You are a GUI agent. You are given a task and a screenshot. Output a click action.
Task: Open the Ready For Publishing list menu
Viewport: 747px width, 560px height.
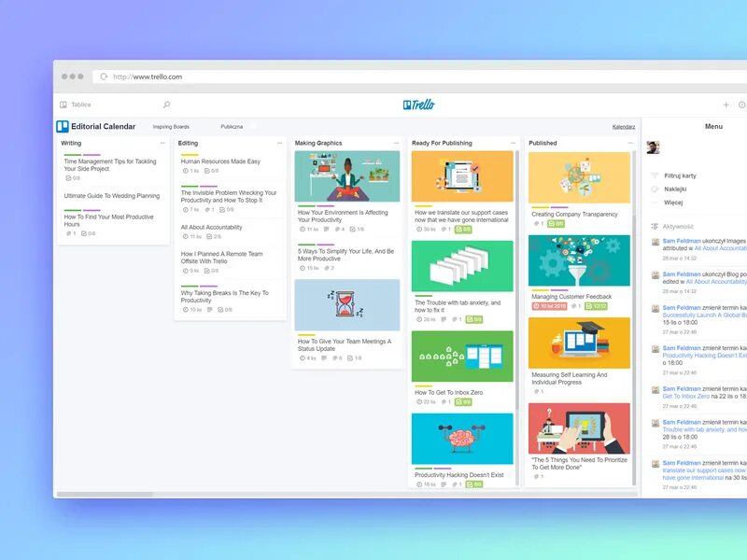(513, 143)
